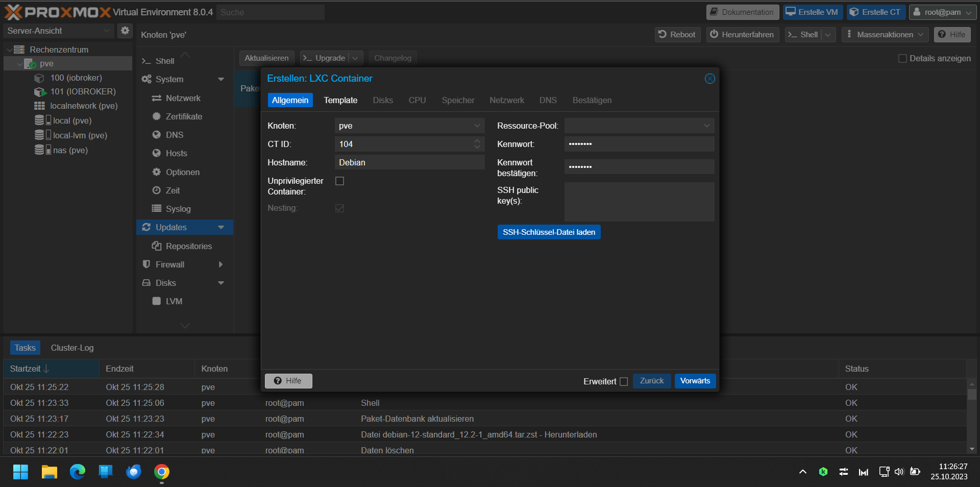This screenshot has height=487, width=980.
Task: Open Hosts in node menu
Action: coord(176,153)
